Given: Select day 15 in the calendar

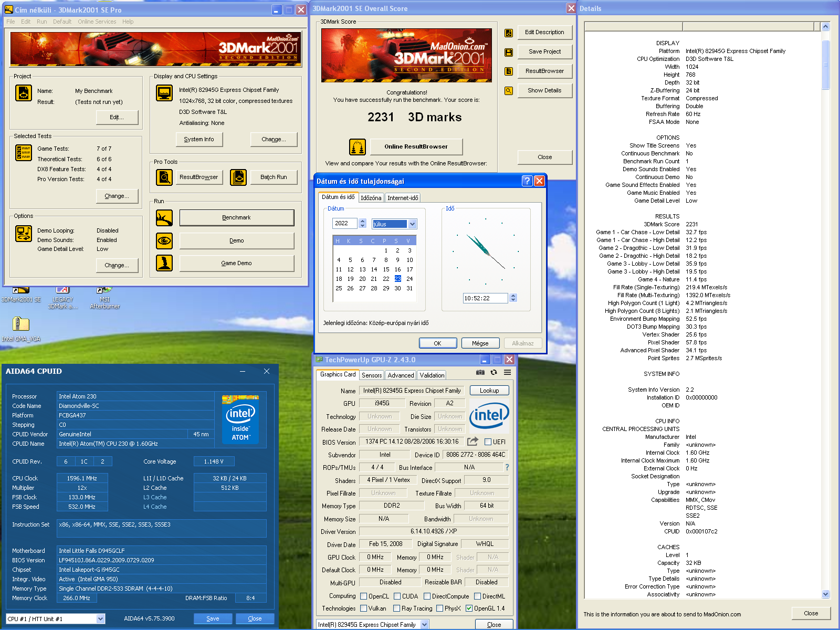Looking at the screenshot, I should click(x=386, y=269).
